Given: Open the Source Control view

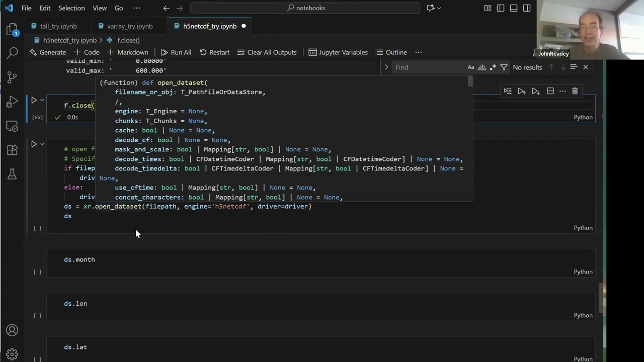Looking at the screenshot, I should 12,77.
